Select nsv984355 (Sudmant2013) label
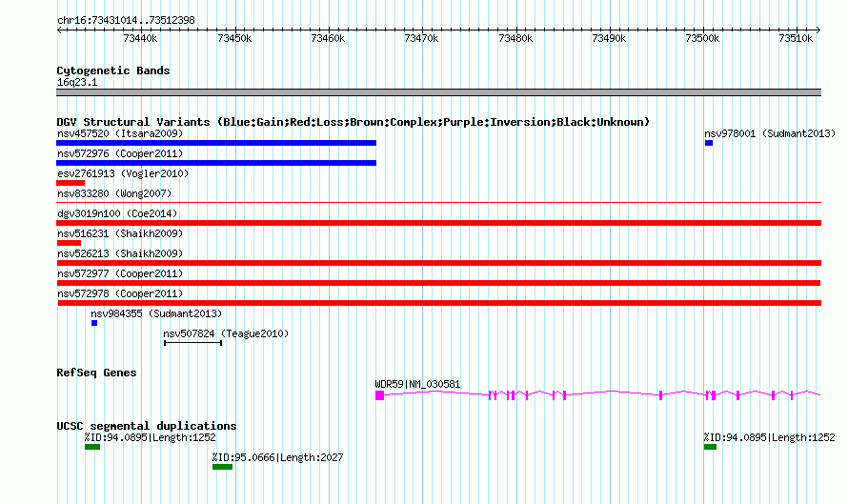The image size is (848, 504). (x=156, y=313)
